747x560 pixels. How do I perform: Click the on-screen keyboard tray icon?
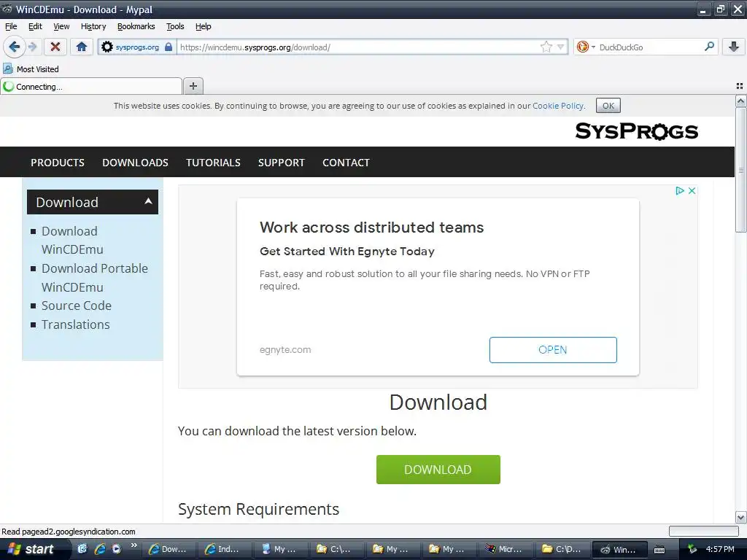(659, 550)
